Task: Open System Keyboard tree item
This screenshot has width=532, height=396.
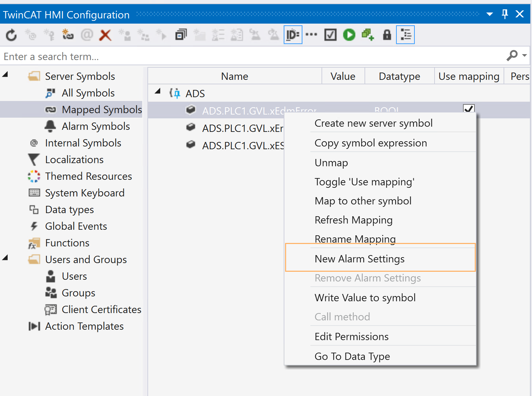Action: click(x=85, y=193)
